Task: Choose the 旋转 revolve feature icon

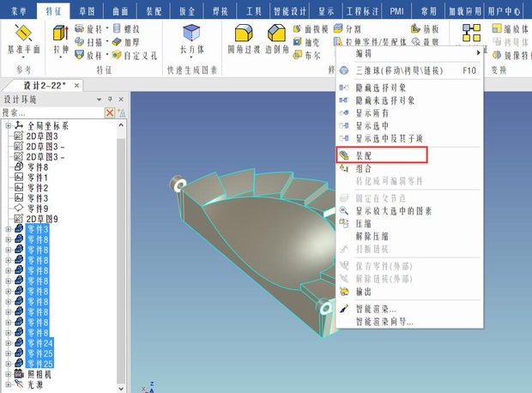Action: (x=80, y=29)
